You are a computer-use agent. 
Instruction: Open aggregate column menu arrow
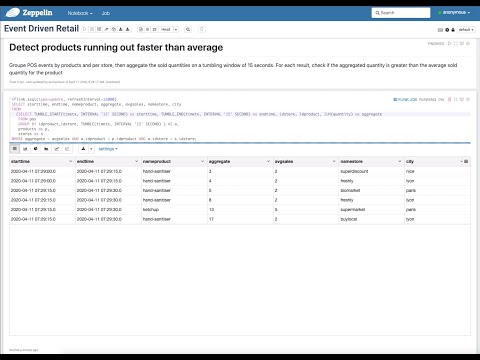268,161
